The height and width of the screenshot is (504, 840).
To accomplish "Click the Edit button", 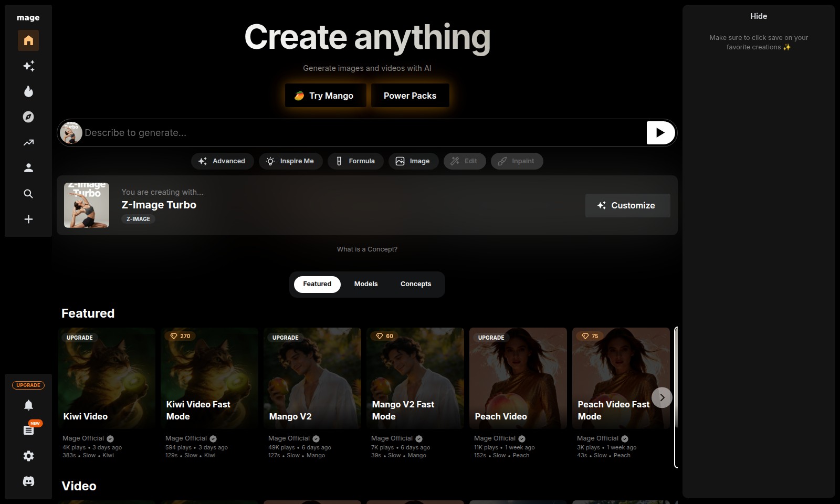I will tap(465, 161).
